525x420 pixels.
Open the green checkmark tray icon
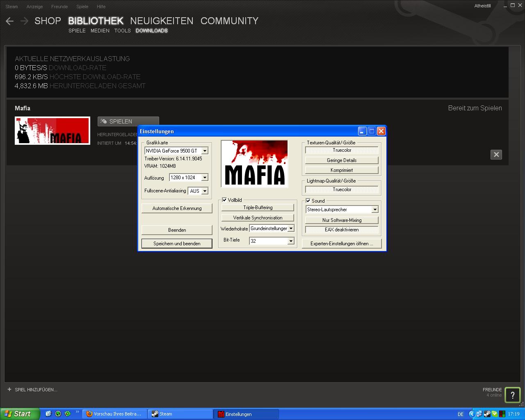point(494,414)
